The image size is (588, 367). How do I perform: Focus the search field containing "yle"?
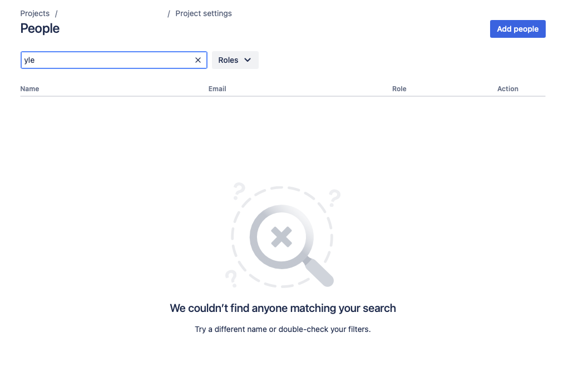tap(107, 60)
